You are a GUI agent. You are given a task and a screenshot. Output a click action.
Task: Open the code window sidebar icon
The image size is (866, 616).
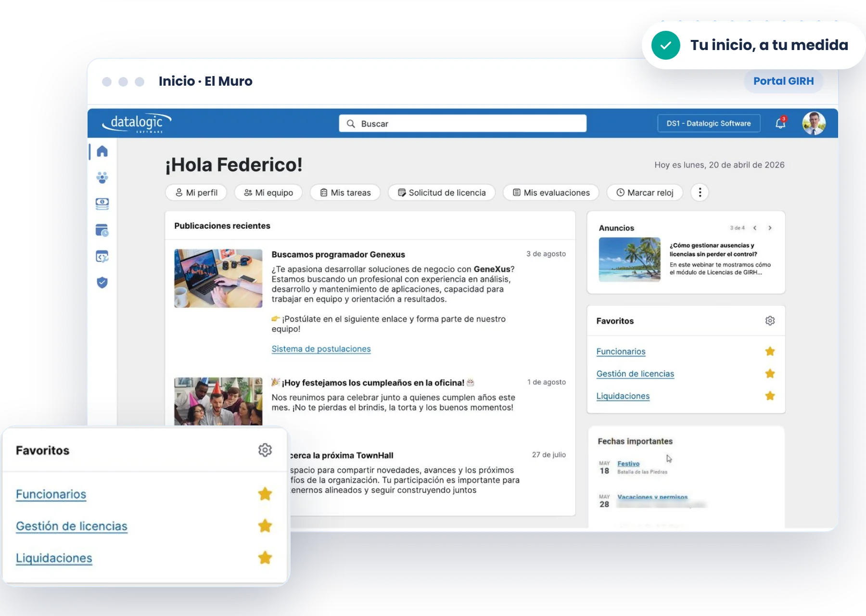(x=102, y=257)
